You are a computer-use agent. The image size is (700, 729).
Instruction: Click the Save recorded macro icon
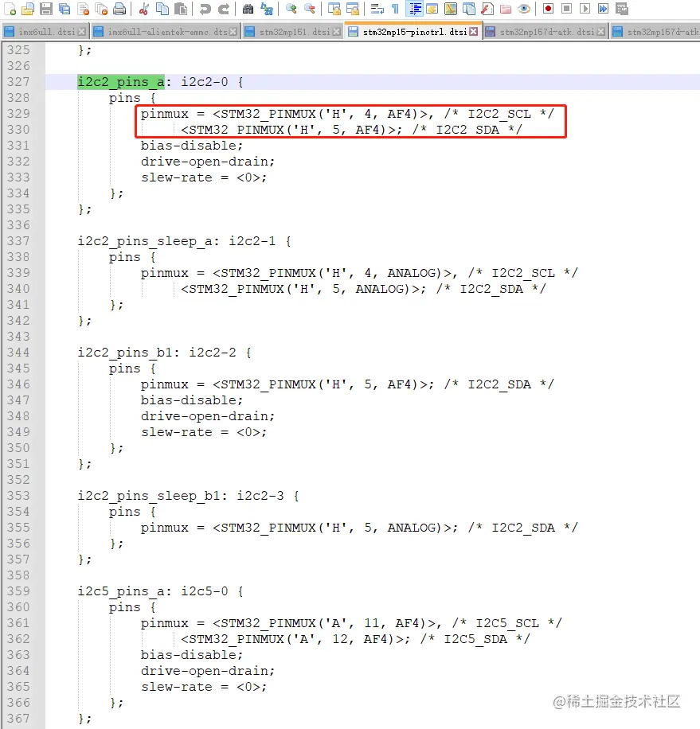(622, 9)
